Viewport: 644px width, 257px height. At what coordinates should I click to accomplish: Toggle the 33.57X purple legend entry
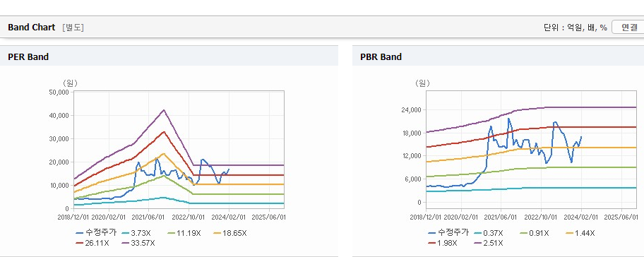[x=139, y=243]
